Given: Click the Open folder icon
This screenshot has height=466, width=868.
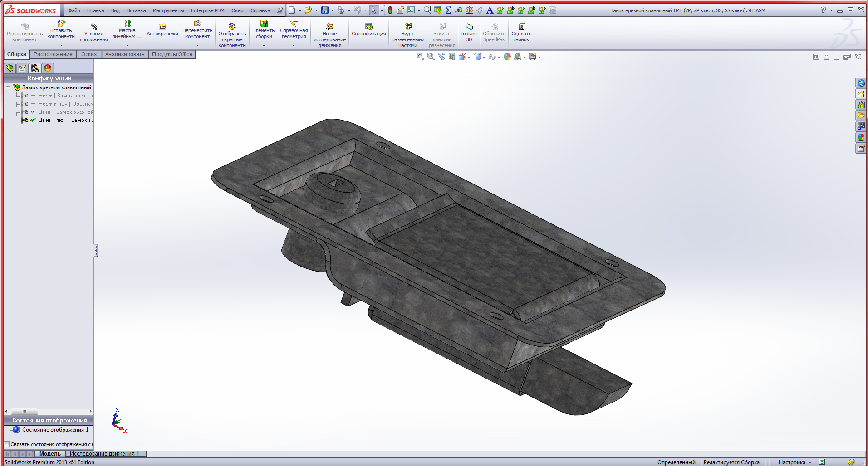Looking at the screenshot, I should [x=308, y=10].
